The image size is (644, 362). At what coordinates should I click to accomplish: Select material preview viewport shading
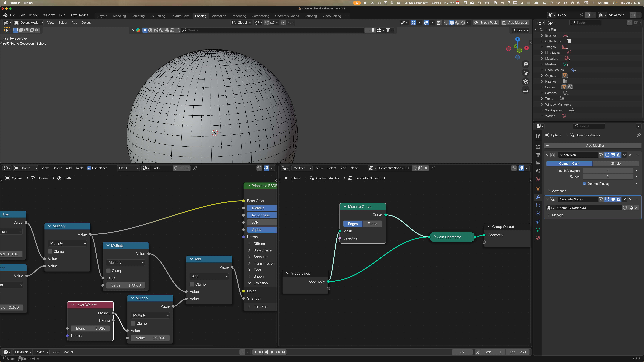(457, 23)
